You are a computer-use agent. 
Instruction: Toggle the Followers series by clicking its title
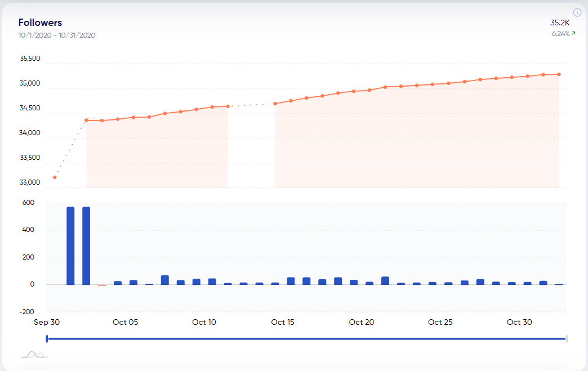point(40,22)
